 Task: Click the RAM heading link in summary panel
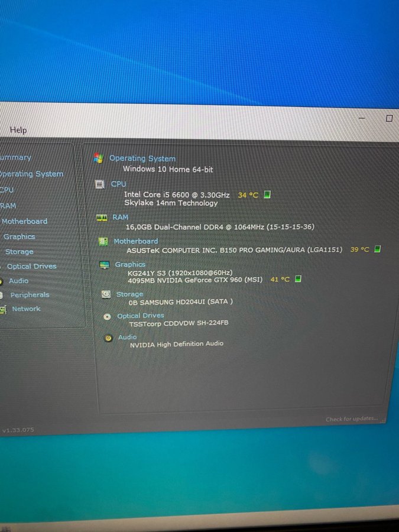(x=121, y=218)
